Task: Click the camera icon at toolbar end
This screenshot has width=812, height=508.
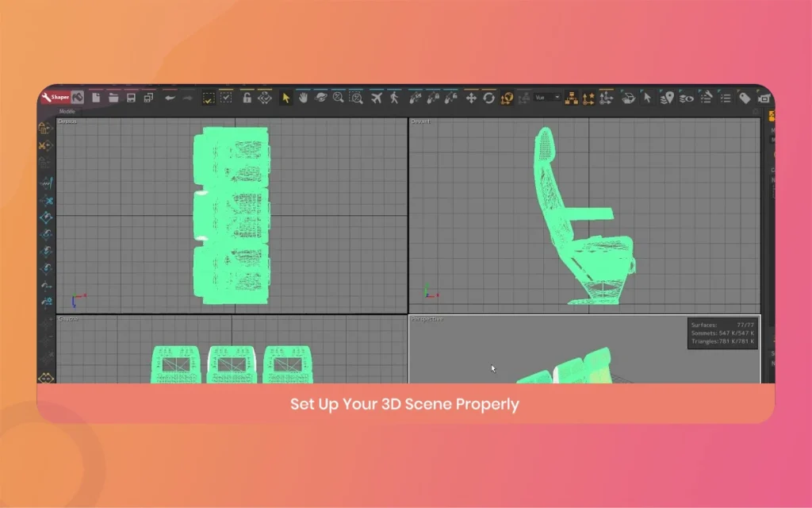Action: pos(764,98)
